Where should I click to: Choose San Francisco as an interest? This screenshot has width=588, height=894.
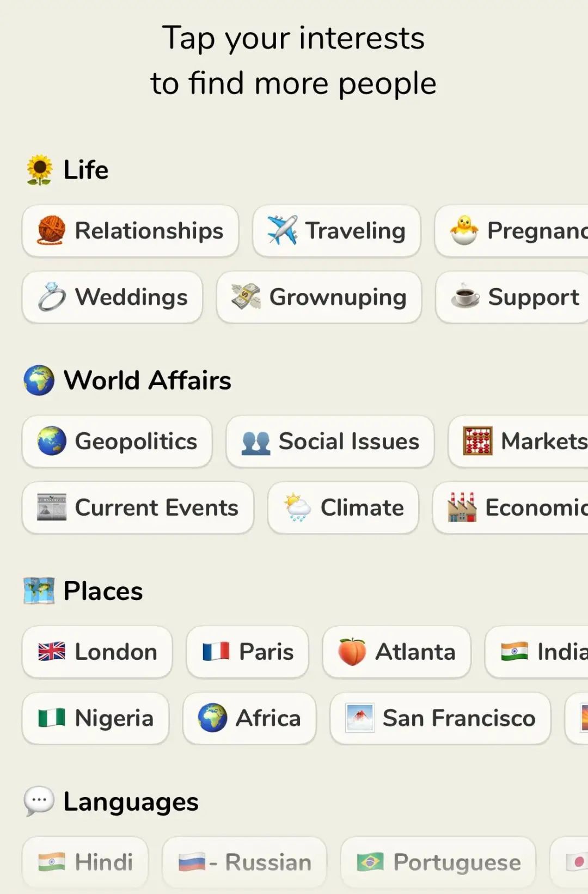(x=440, y=718)
